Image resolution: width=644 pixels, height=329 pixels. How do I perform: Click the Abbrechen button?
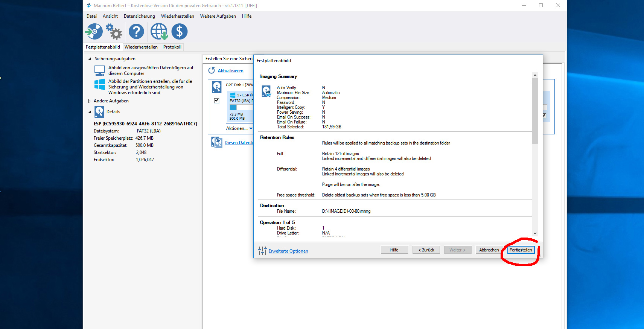click(x=489, y=250)
